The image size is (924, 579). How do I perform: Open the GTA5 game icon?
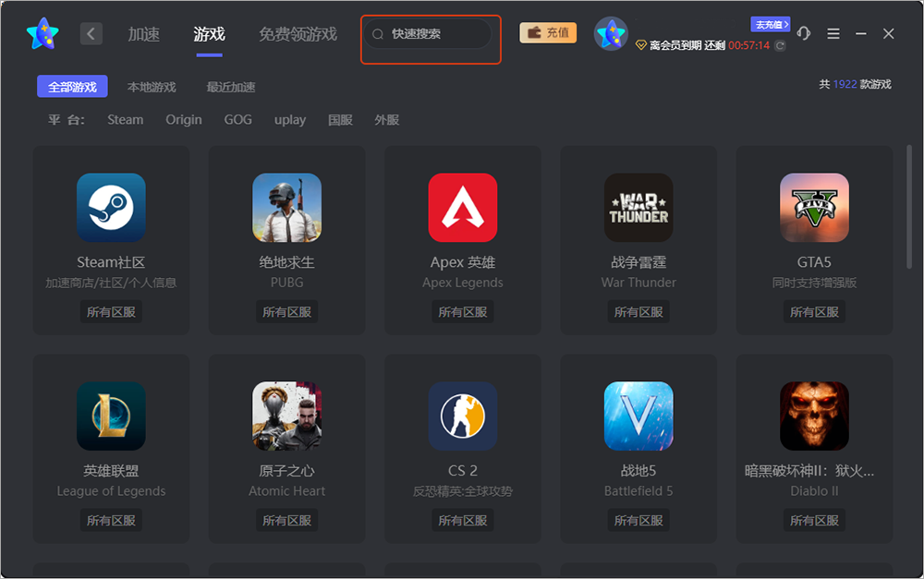[814, 208]
